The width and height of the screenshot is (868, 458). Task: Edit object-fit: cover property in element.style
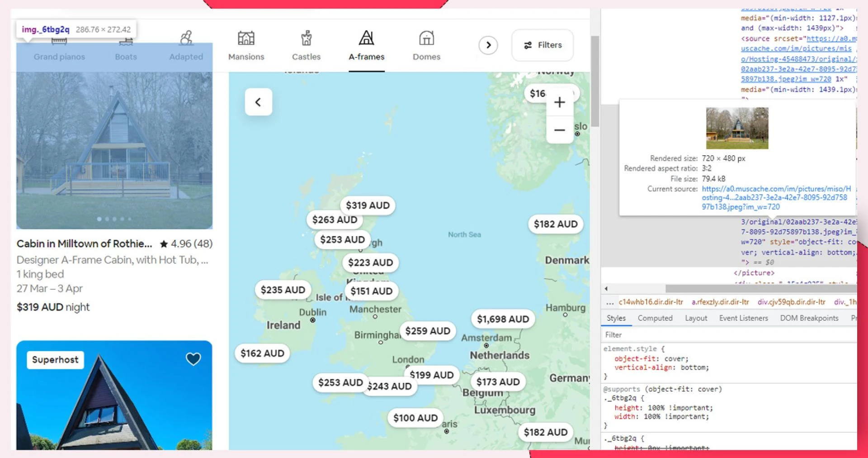(651, 358)
